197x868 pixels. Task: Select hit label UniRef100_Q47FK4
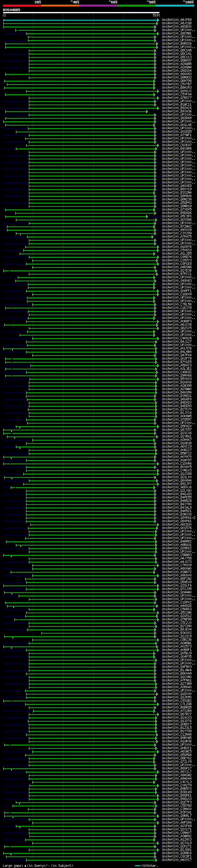click(177, 355)
